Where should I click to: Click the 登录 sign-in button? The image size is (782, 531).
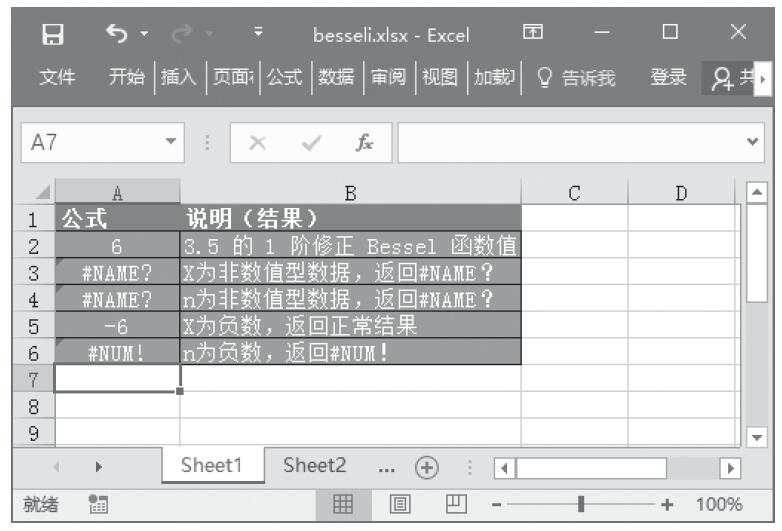pos(669,78)
